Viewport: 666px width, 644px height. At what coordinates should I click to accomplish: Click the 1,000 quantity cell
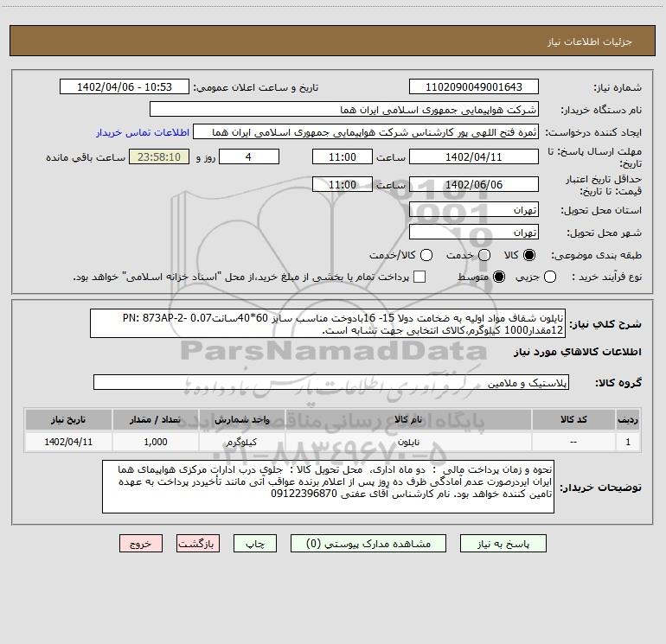[x=156, y=442]
